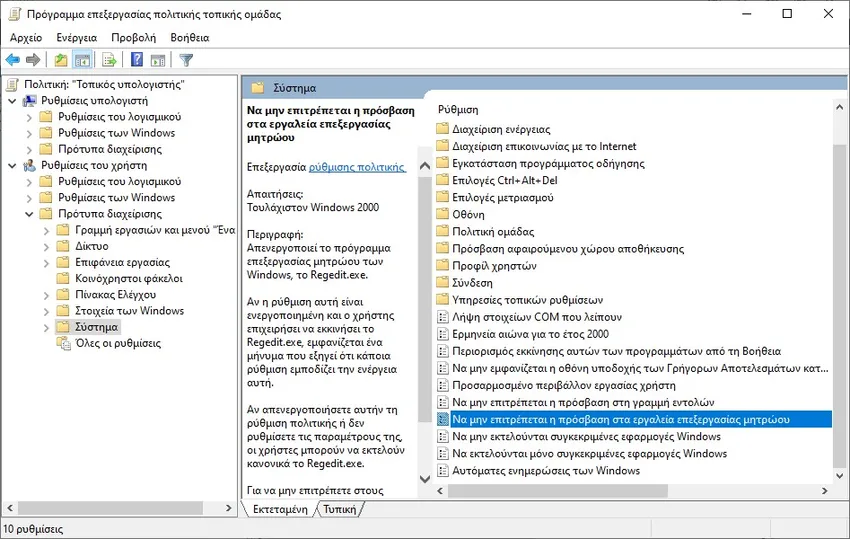
Task: Select Πολιτική: "Τοπικός υπολογιστής" root node
Action: (104, 84)
